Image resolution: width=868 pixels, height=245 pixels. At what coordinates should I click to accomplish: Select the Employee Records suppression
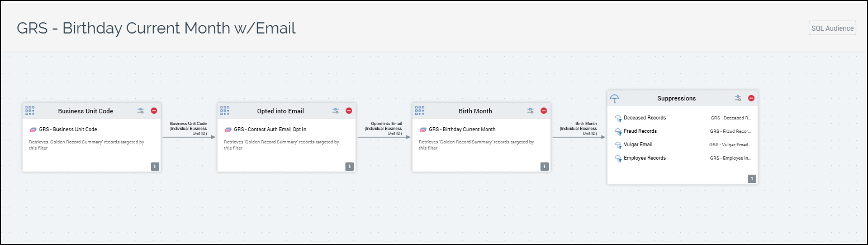point(644,158)
